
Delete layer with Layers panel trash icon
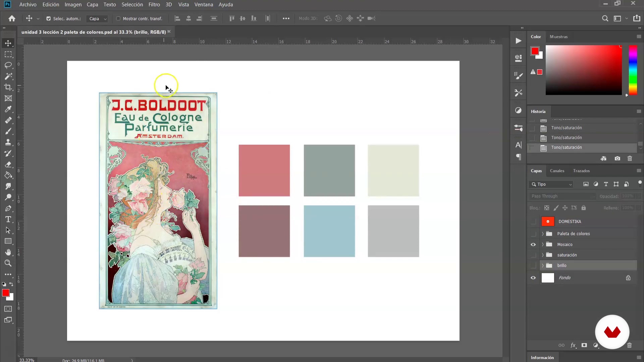[x=630, y=345]
